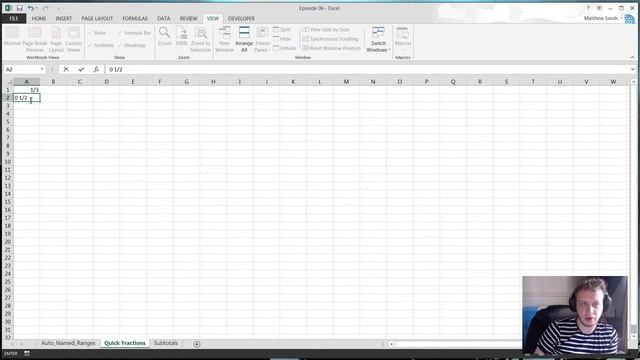The width and height of the screenshot is (640, 360).
Task: Click Reset Window Position
Action: coord(331,48)
